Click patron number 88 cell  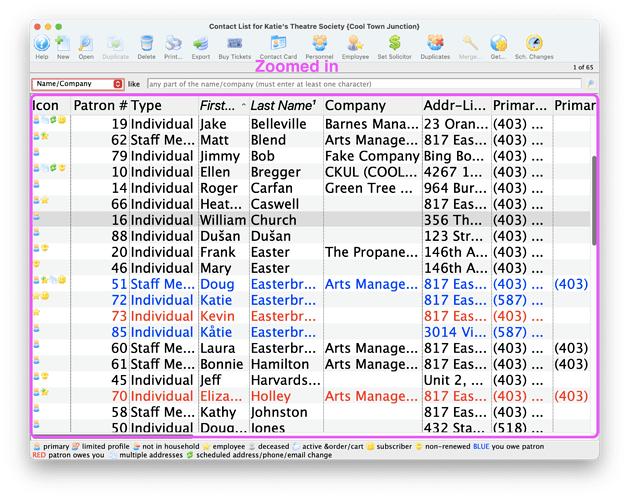(x=100, y=236)
